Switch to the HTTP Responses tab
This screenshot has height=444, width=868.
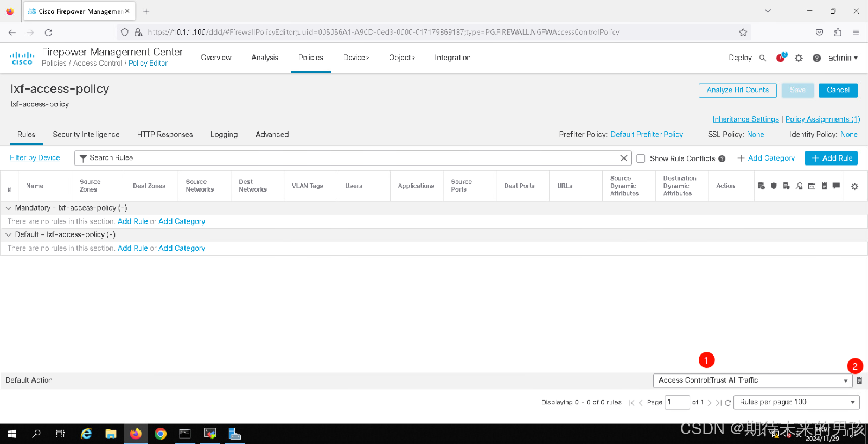pyautogui.click(x=165, y=135)
